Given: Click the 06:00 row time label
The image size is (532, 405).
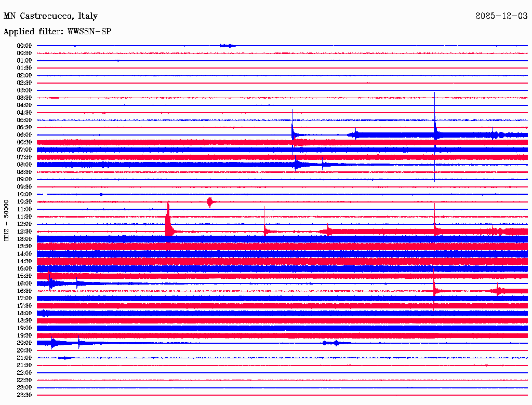Looking at the screenshot, I should tap(24, 135).
